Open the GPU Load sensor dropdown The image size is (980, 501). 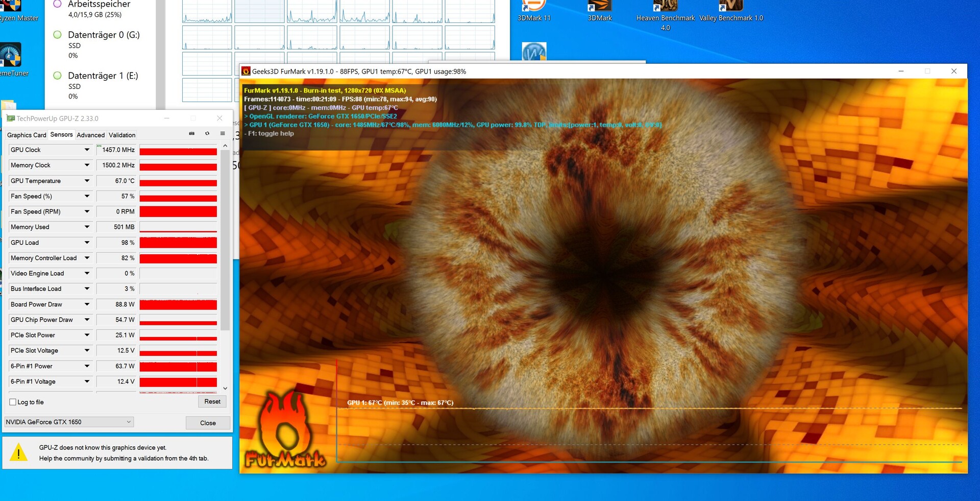pyautogui.click(x=87, y=243)
